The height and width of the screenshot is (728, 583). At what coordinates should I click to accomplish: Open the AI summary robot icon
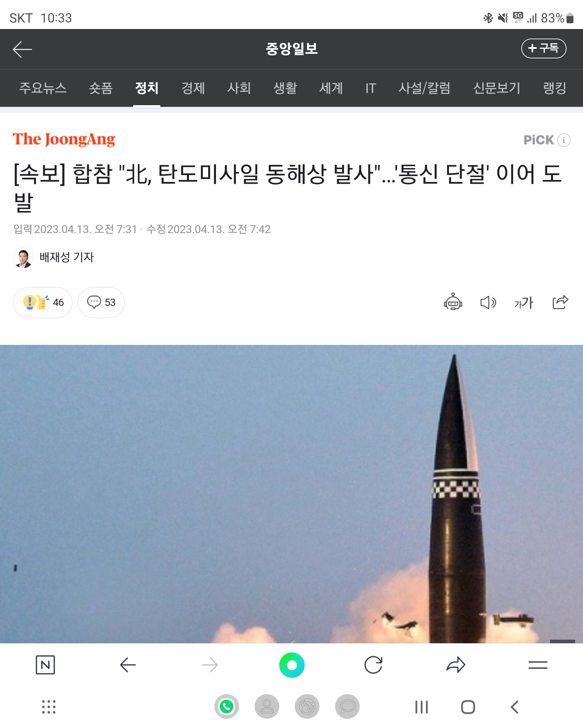[453, 302]
